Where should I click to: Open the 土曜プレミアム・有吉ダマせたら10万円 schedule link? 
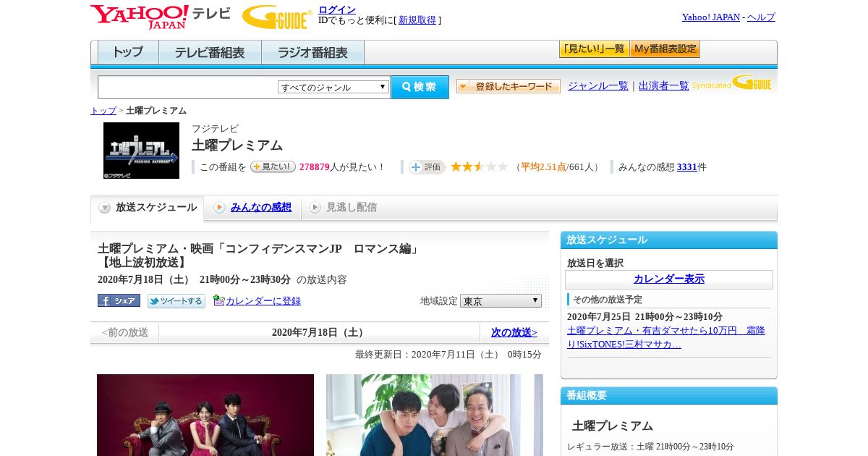(x=665, y=337)
